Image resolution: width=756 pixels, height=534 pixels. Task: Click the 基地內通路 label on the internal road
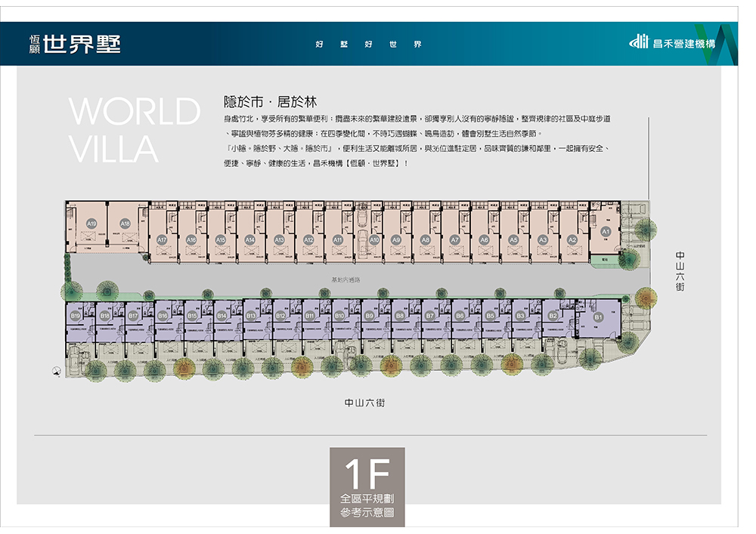345,279
